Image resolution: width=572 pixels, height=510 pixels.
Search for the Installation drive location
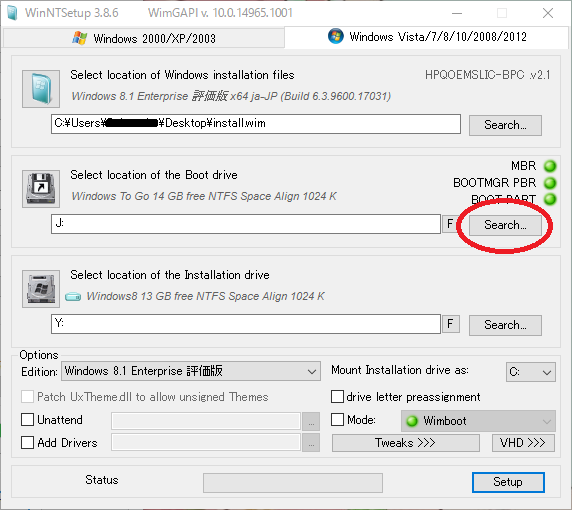(x=505, y=325)
